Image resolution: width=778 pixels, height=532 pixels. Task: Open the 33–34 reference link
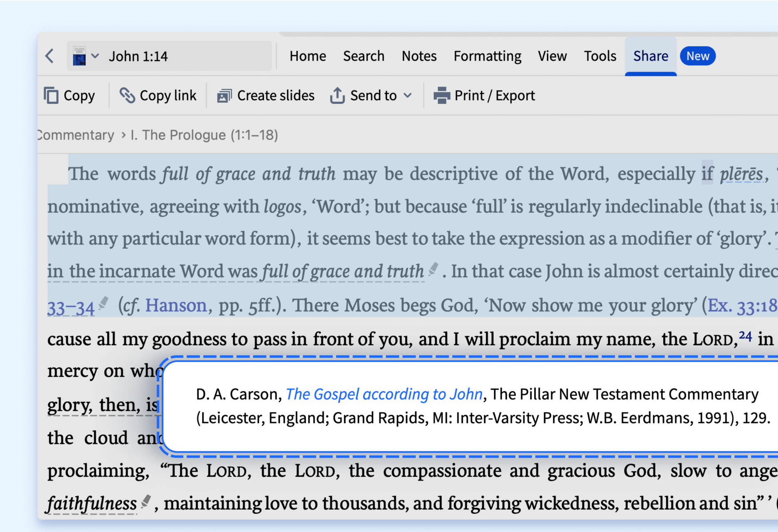(x=71, y=307)
